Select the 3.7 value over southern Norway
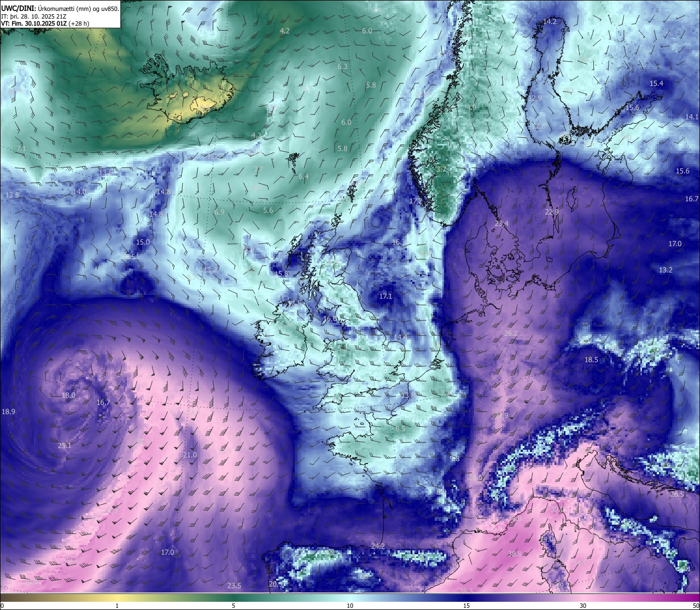 click(441, 170)
